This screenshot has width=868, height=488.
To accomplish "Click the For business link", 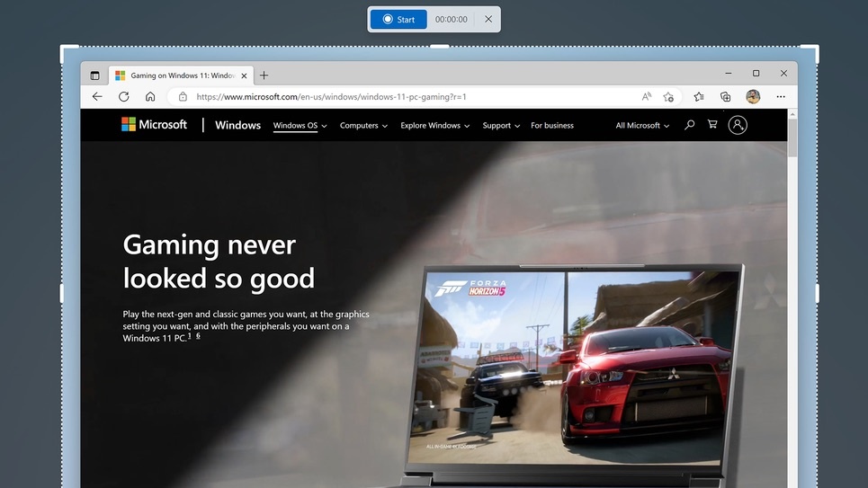I will (552, 126).
